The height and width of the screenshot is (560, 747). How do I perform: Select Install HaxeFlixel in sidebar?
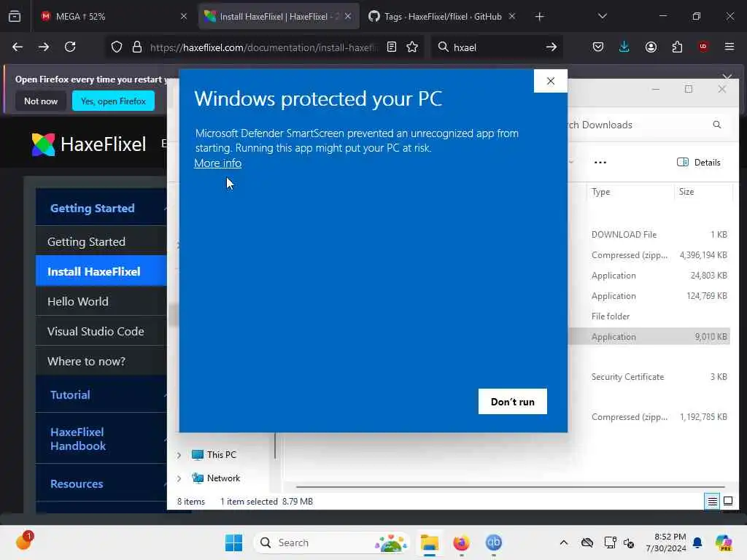click(101, 271)
